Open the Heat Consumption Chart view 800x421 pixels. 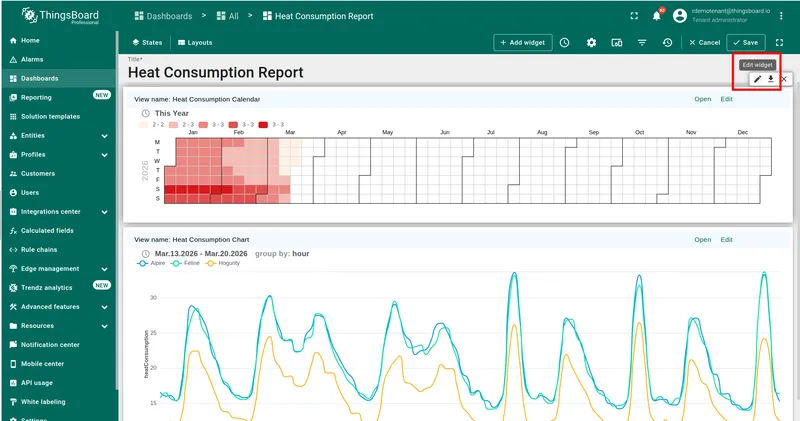(x=703, y=240)
